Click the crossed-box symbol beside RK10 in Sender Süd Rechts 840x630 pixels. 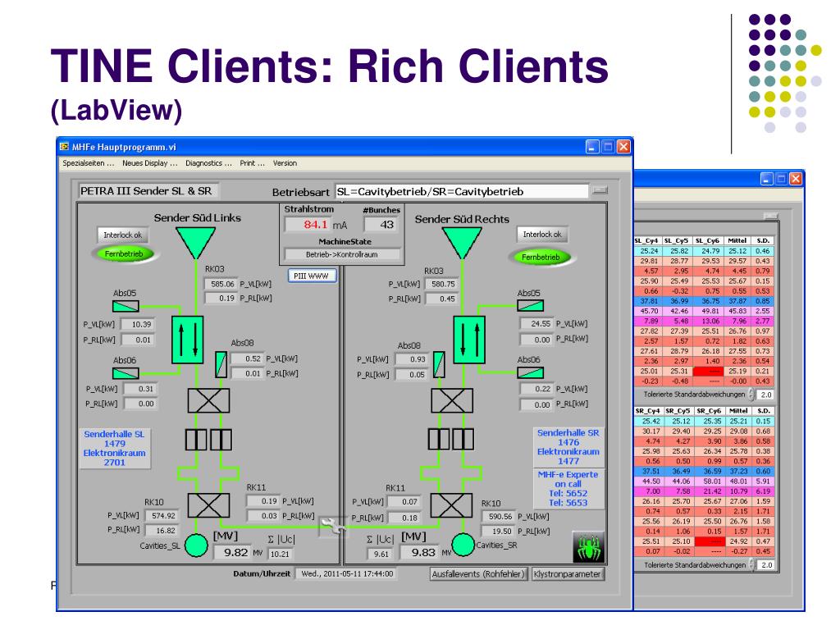452,505
